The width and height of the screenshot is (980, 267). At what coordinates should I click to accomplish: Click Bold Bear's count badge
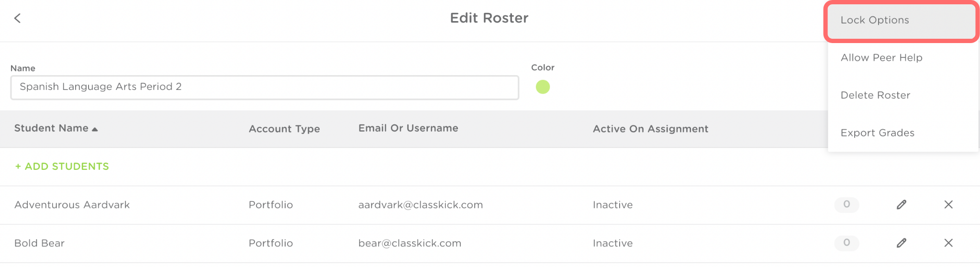846,243
